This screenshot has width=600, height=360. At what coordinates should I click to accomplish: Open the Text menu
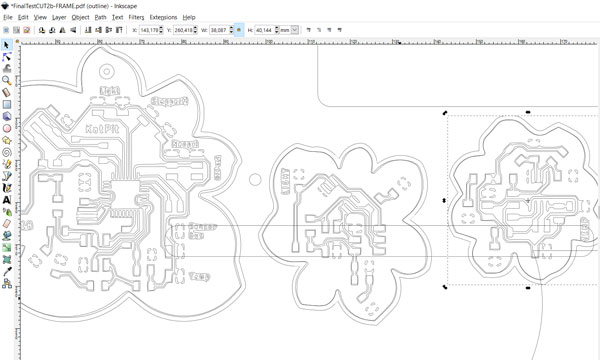pyautogui.click(x=117, y=17)
